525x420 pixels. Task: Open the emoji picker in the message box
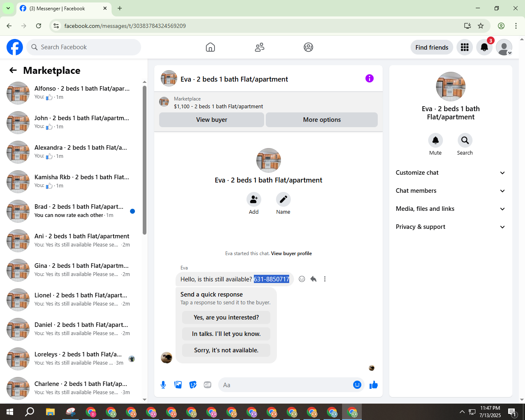pos(357,385)
